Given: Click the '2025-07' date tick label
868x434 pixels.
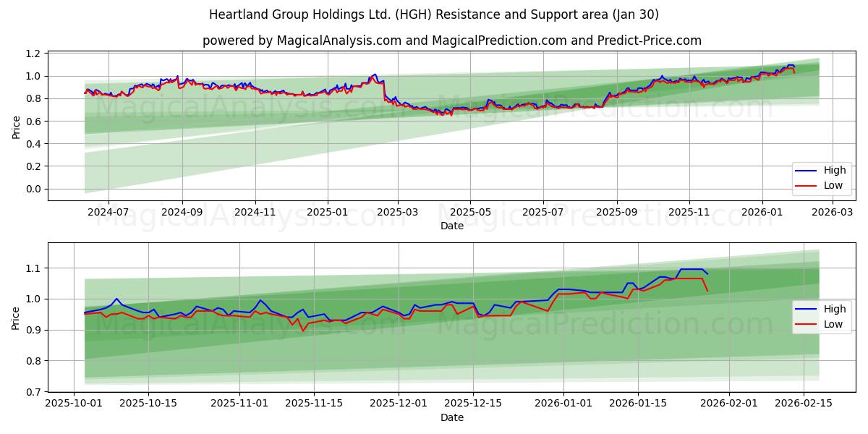Looking at the screenshot, I should 543,213.
